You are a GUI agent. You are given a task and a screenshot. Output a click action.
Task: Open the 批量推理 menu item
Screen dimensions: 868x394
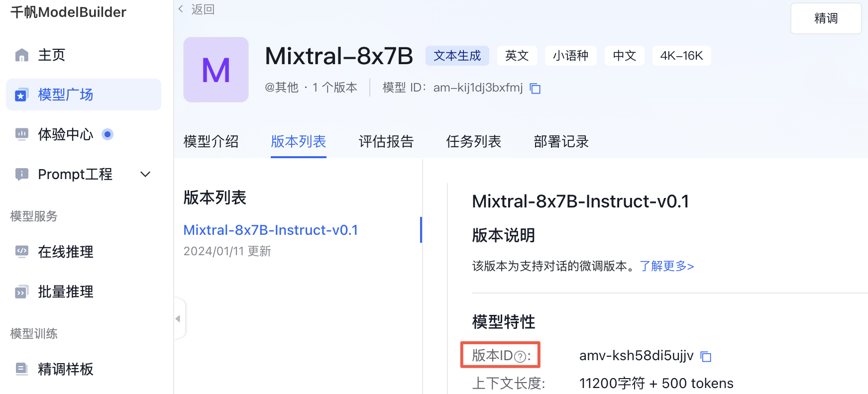pyautogui.click(x=84, y=292)
